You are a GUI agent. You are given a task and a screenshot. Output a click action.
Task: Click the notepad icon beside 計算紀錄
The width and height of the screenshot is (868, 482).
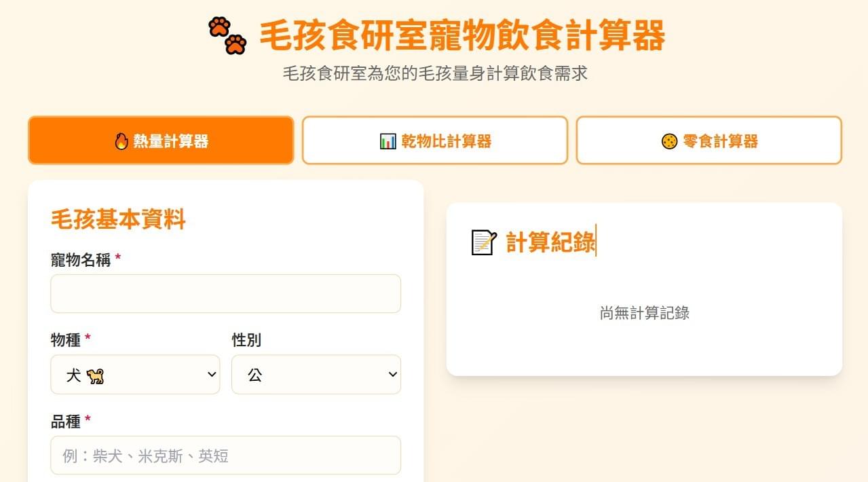tap(484, 242)
